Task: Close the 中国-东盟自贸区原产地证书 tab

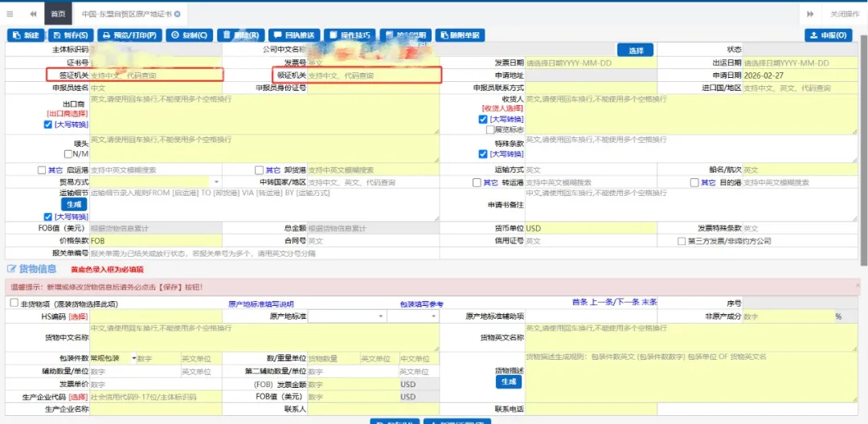Action: (178, 14)
